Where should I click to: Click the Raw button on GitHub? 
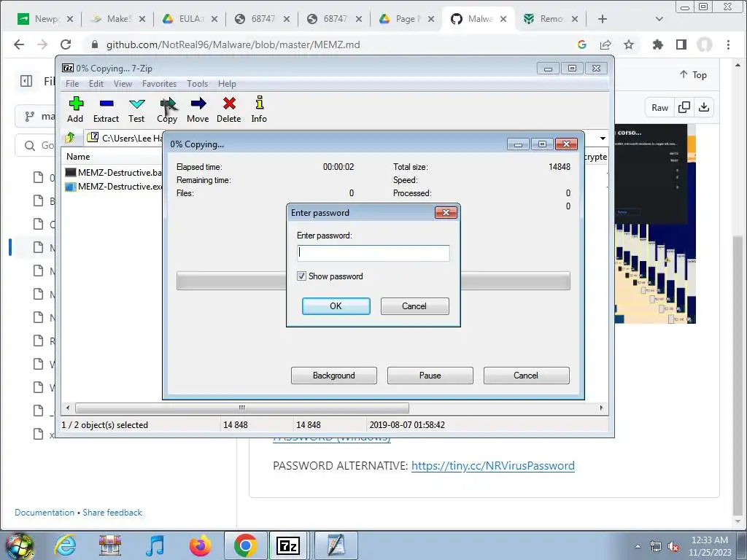click(x=659, y=108)
